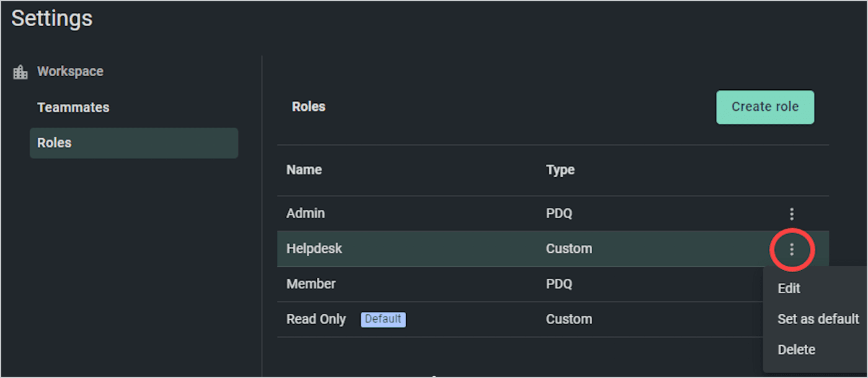868x378 pixels.
Task: Select Delete in the role menu
Action: (x=796, y=349)
